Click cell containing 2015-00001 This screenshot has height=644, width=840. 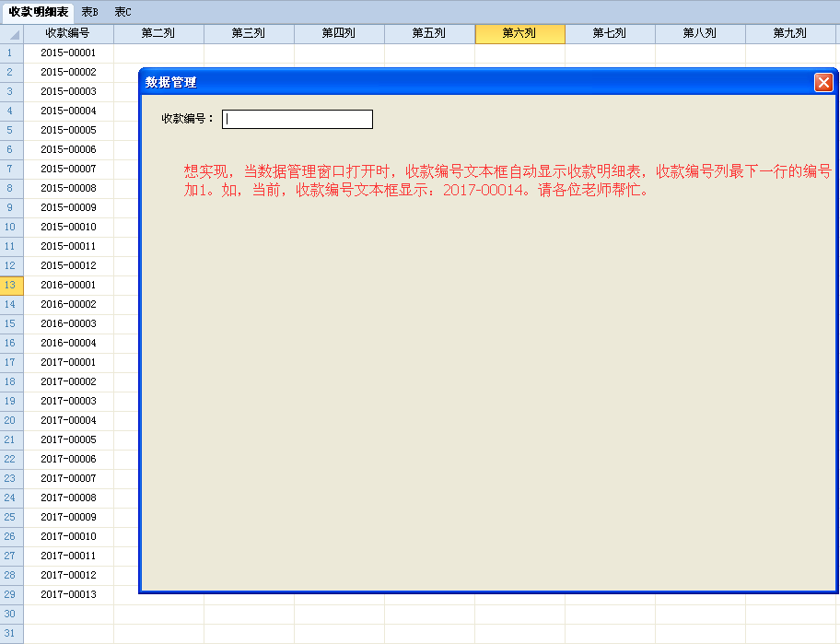(x=68, y=53)
